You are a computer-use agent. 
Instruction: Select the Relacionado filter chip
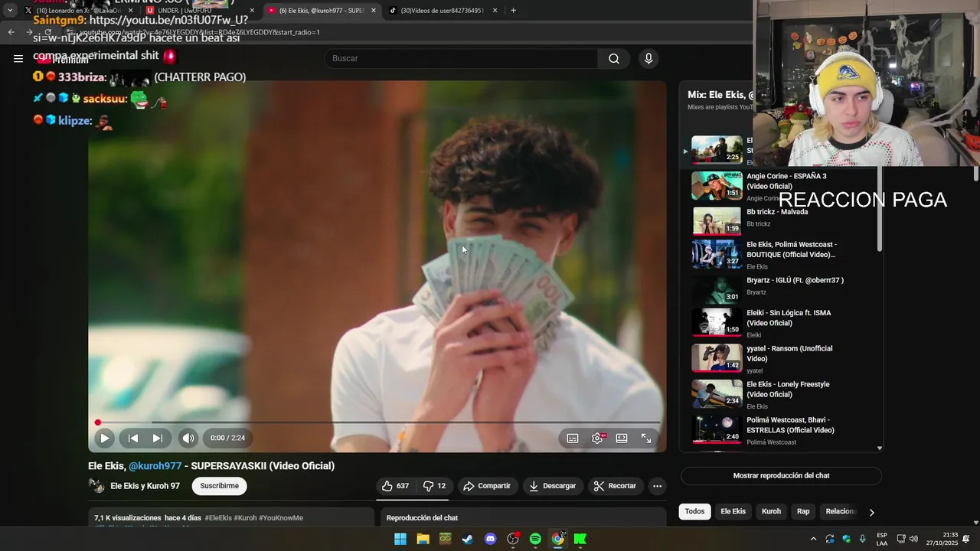(x=840, y=511)
